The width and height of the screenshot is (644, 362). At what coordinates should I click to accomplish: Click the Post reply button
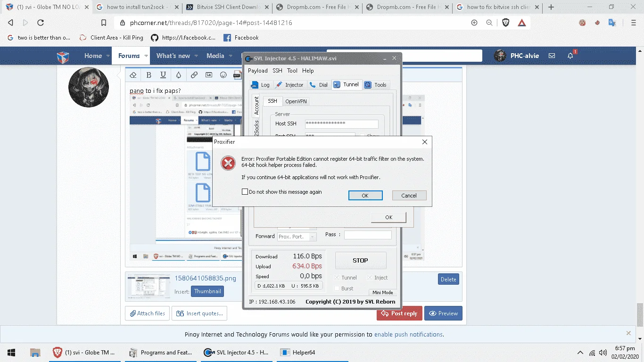pyautogui.click(x=399, y=313)
